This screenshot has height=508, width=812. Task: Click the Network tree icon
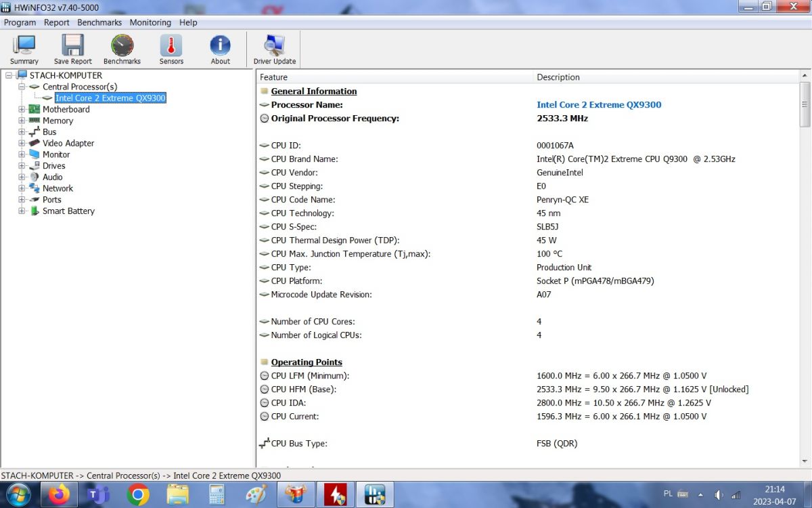pyautogui.click(x=35, y=188)
